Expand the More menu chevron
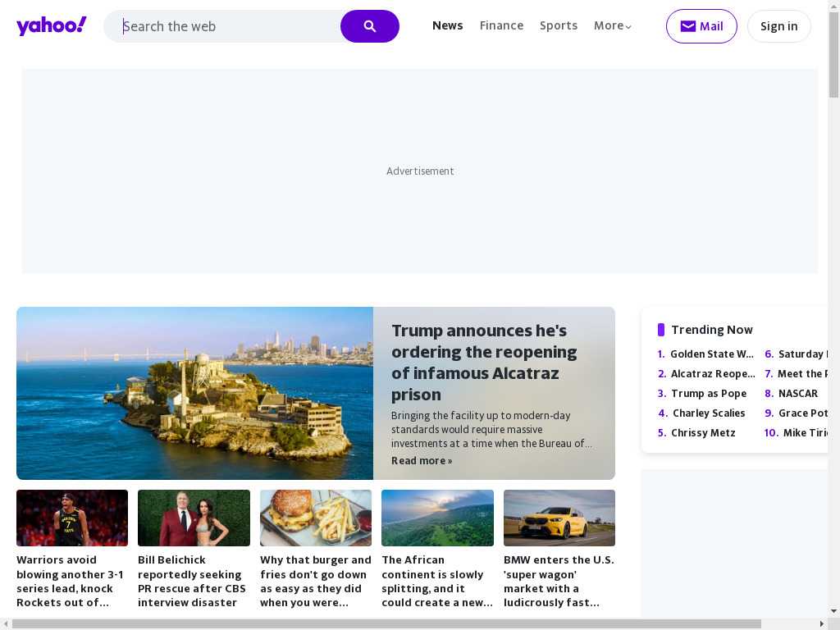Image resolution: width=840 pixels, height=630 pixels. click(x=628, y=26)
